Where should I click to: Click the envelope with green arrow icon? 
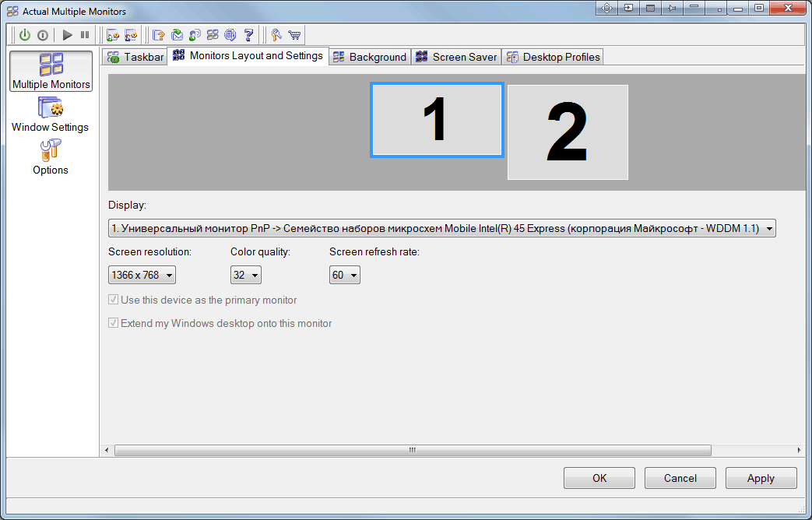pyautogui.click(x=177, y=35)
